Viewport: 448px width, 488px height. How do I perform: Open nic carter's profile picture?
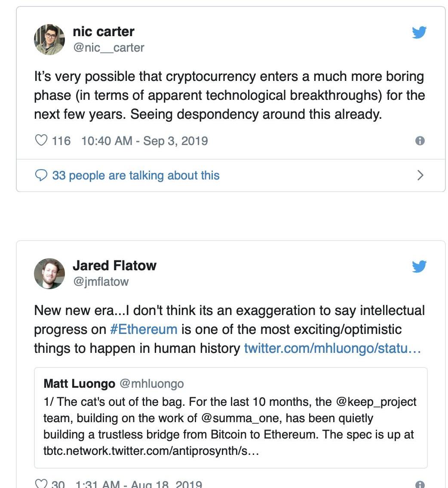pyautogui.click(x=49, y=39)
